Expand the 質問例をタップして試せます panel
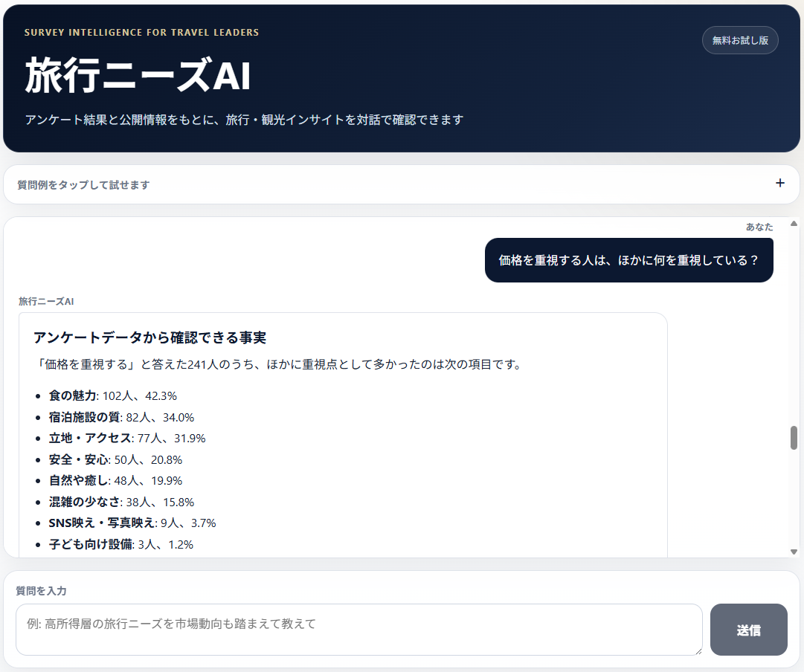The height and width of the screenshot is (672, 804). [x=402, y=184]
